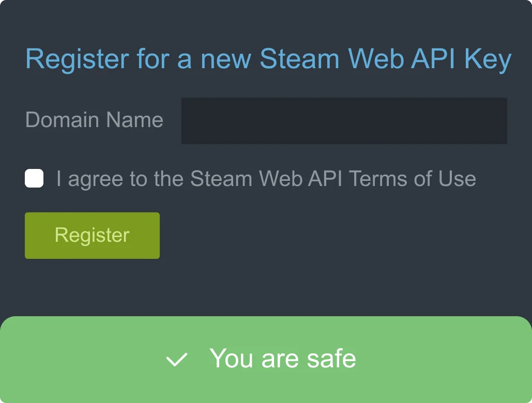Click the words "Steam Web API Key" in the title
The height and width of the screenshot is (403, 532).
(x=385, y=58)
